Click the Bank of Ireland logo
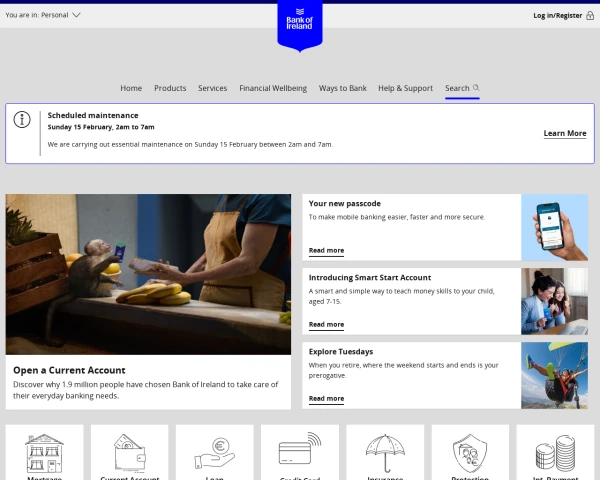 coord(300,22)
